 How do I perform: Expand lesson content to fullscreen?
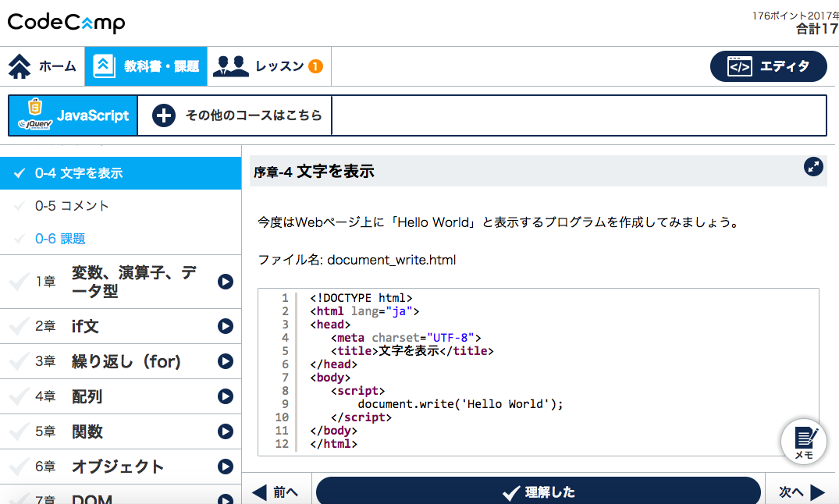tap(813, 166)
